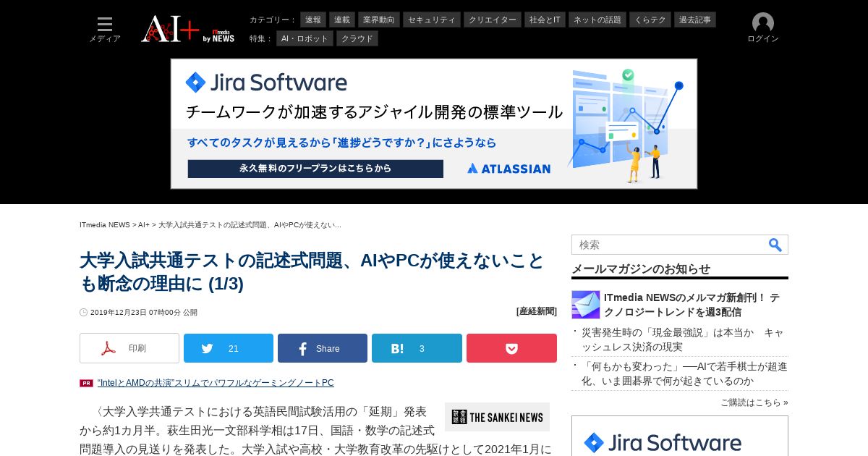Open the ITmedia NEWSのメルマガ新創刊 link
This screenshot has height=456, width=868.
point(692,305)
